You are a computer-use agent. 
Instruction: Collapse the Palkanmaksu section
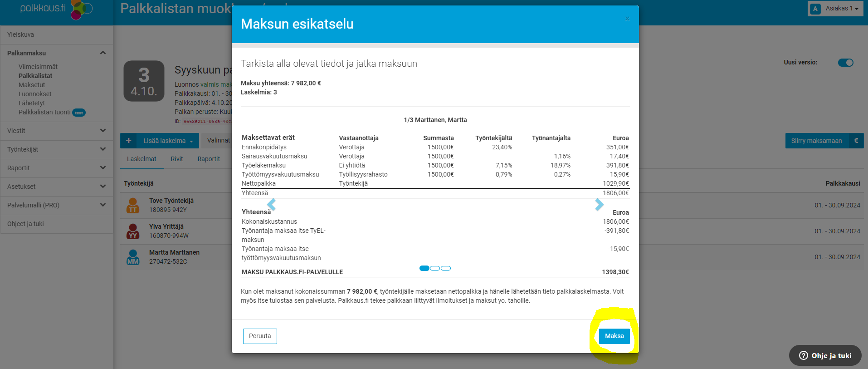pyautogui.click(x=103, y=53)
